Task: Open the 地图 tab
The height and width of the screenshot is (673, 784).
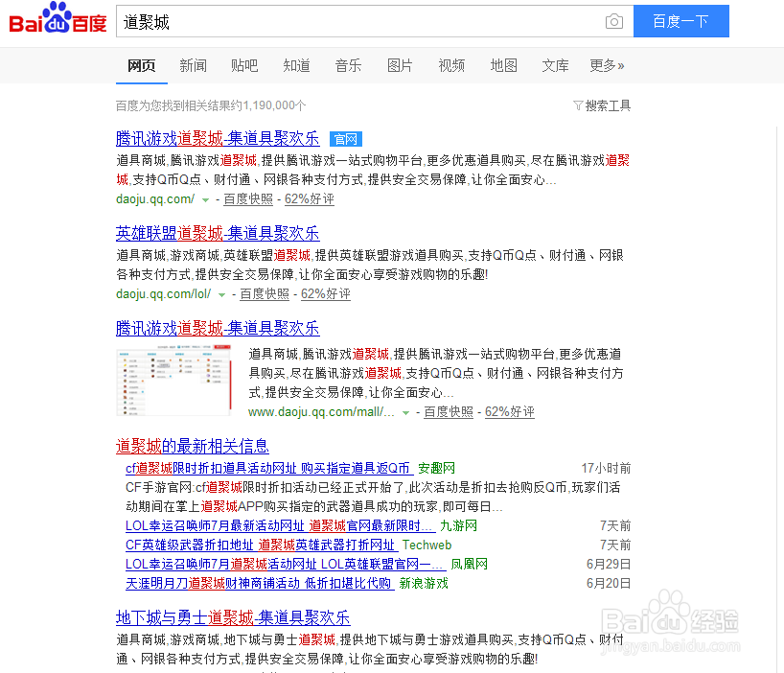Action: [503, 65]
